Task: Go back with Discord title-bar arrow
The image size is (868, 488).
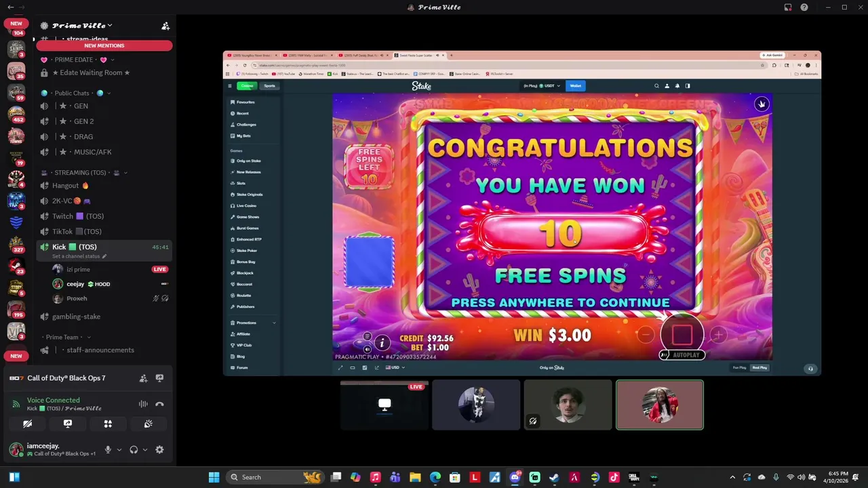Action: pos(10,7)
